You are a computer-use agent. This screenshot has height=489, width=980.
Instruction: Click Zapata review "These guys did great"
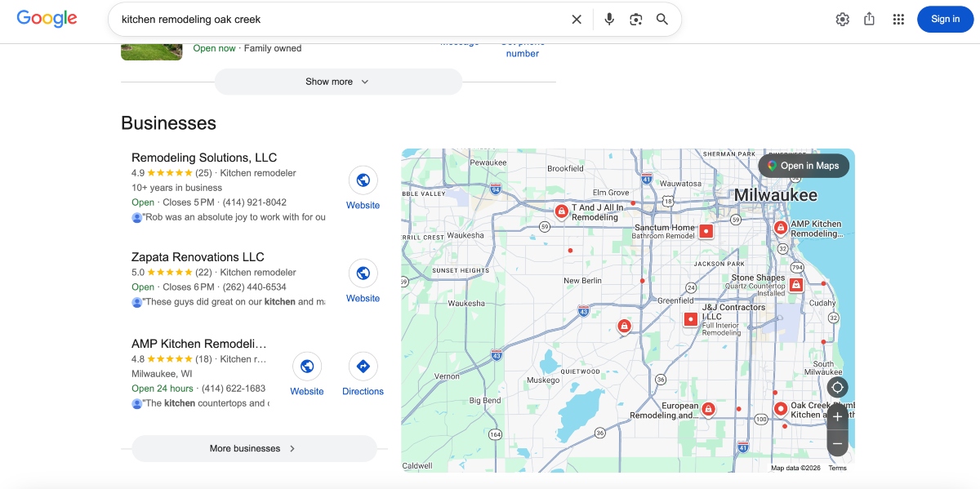[x=233, y=302]
